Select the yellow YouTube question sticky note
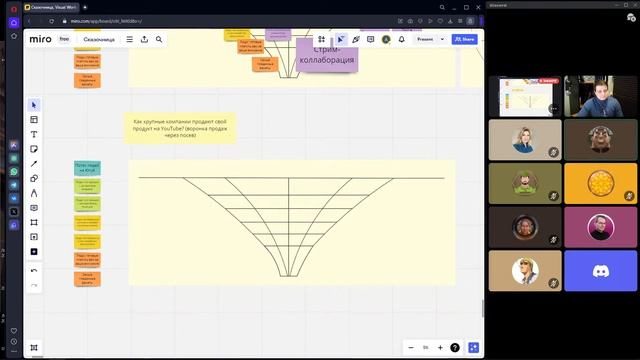This screenshot has width=640, height=360. (180, 128)
